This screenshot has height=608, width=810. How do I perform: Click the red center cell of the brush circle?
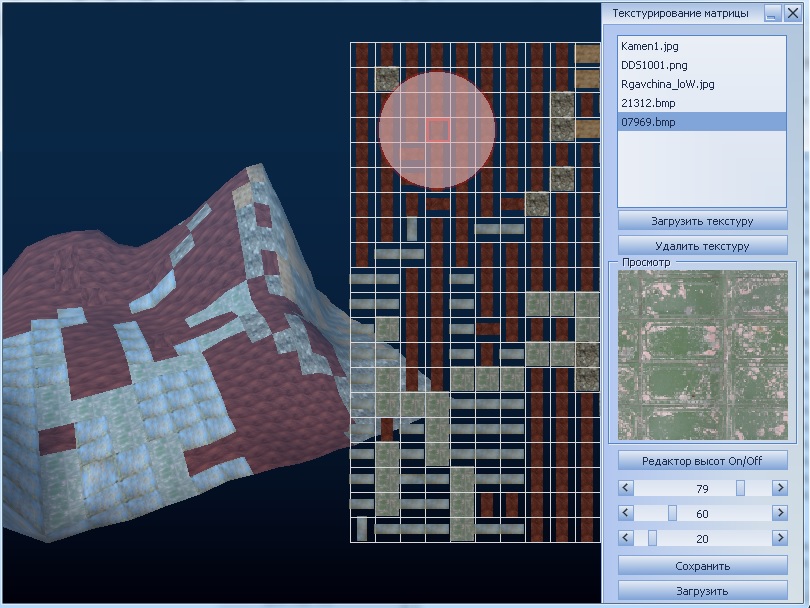click(x=437, y=130)
